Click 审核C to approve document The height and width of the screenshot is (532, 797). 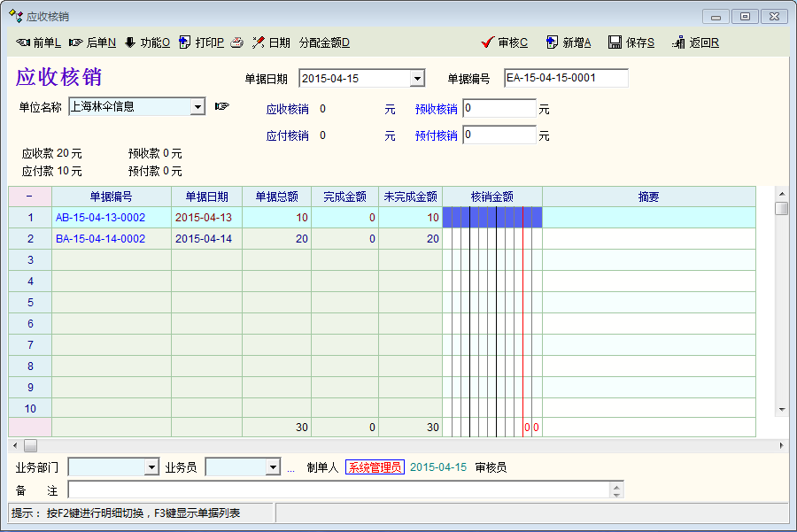click(x=505, y=42)
